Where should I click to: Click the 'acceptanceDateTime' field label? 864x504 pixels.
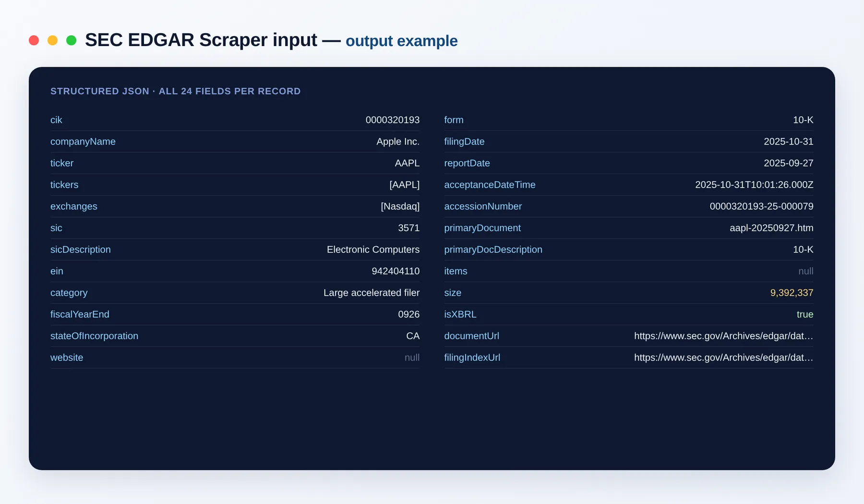click(x=490, y=185)
